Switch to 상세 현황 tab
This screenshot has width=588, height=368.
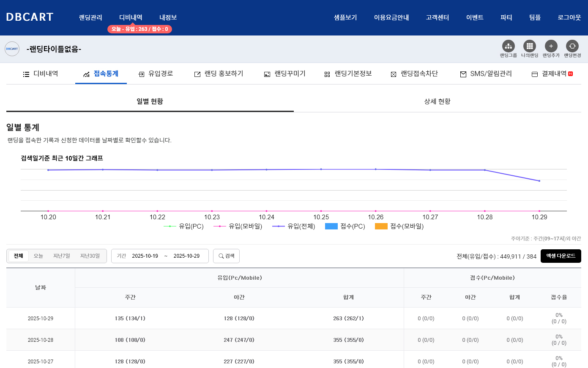click(x=437, y=101)
